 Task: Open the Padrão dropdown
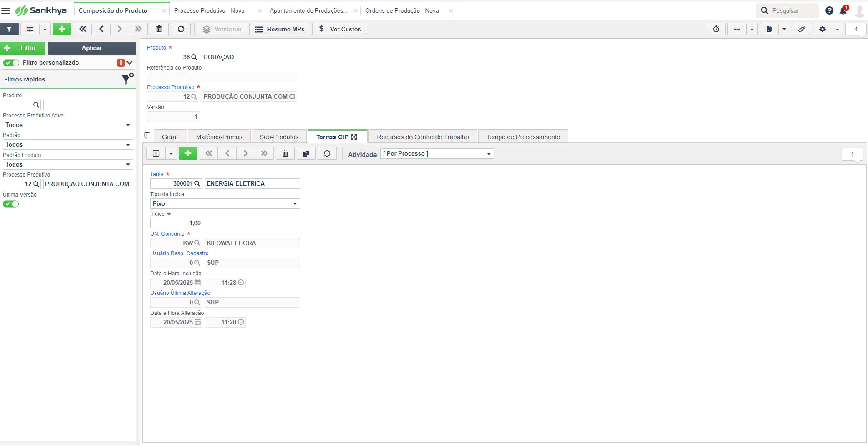pos(68,144)
